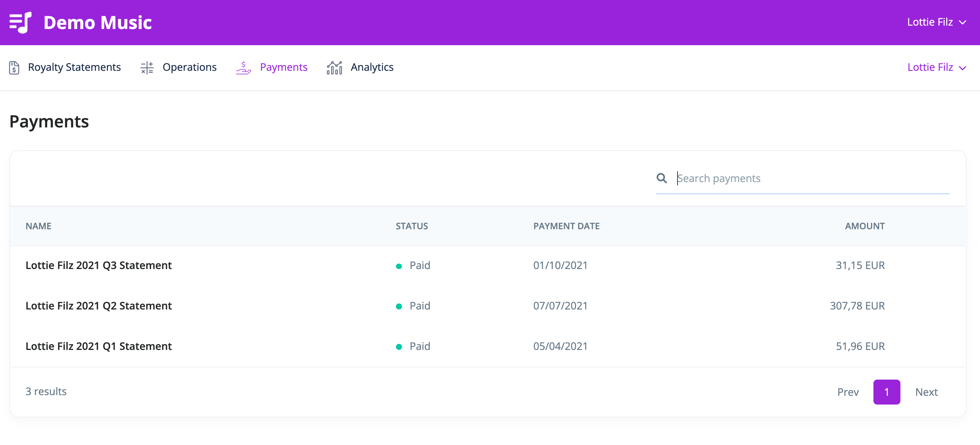Click the Prev pagination button
Screen dimensions: 980x445
847,392
